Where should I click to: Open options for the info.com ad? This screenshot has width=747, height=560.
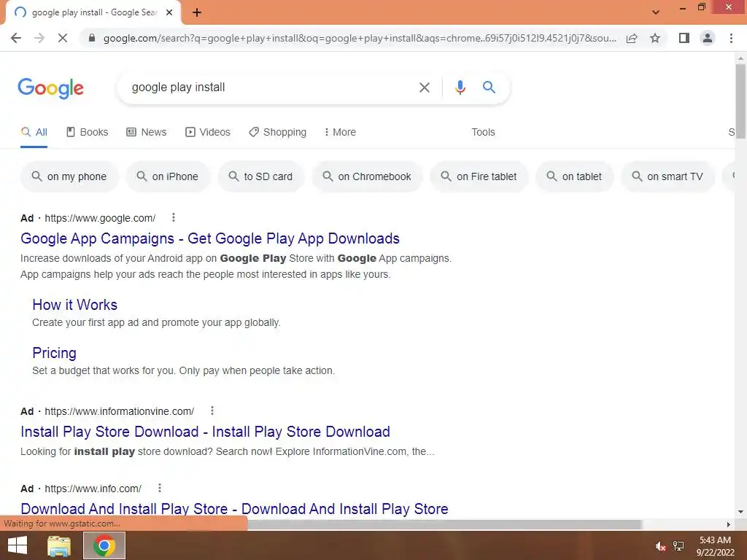pos(160,488)
